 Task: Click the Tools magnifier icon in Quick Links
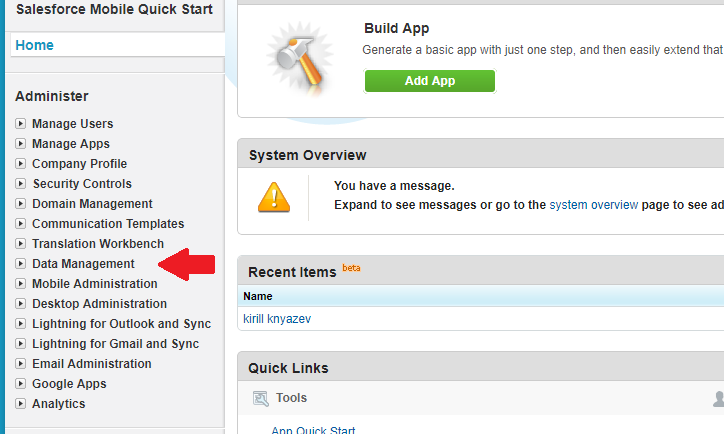[260, 398]
